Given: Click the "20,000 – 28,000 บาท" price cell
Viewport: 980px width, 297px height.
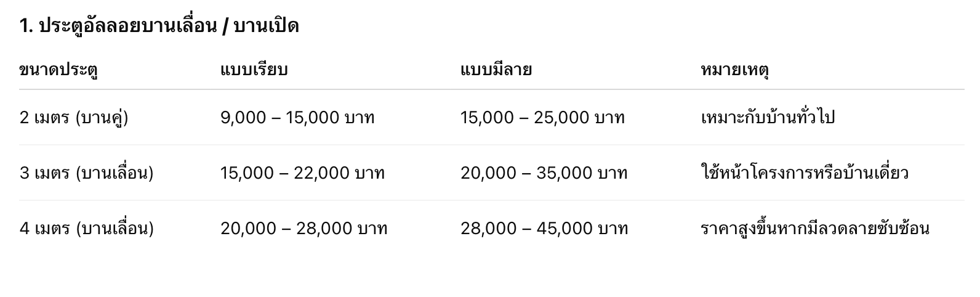Looking at the screenshot, I should (x=303, y=228).
